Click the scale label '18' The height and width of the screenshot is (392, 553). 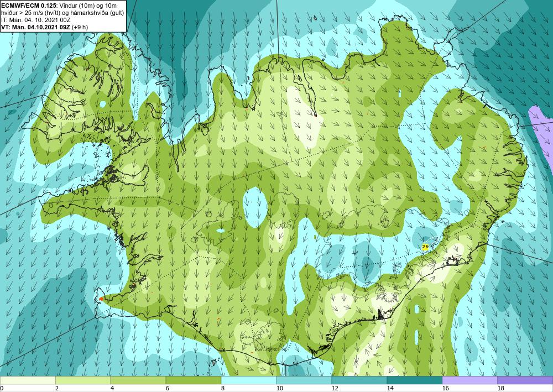coord(500,389)
